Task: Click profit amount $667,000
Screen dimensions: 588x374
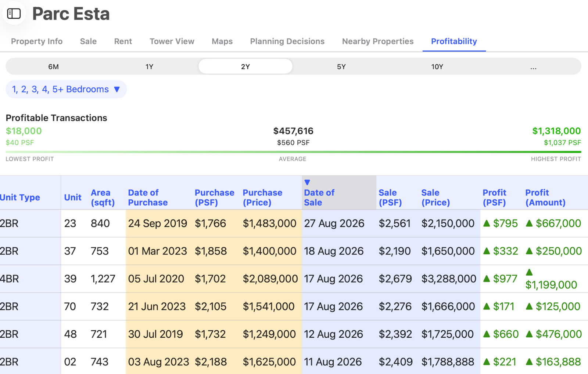Action: tap(558, 224)
